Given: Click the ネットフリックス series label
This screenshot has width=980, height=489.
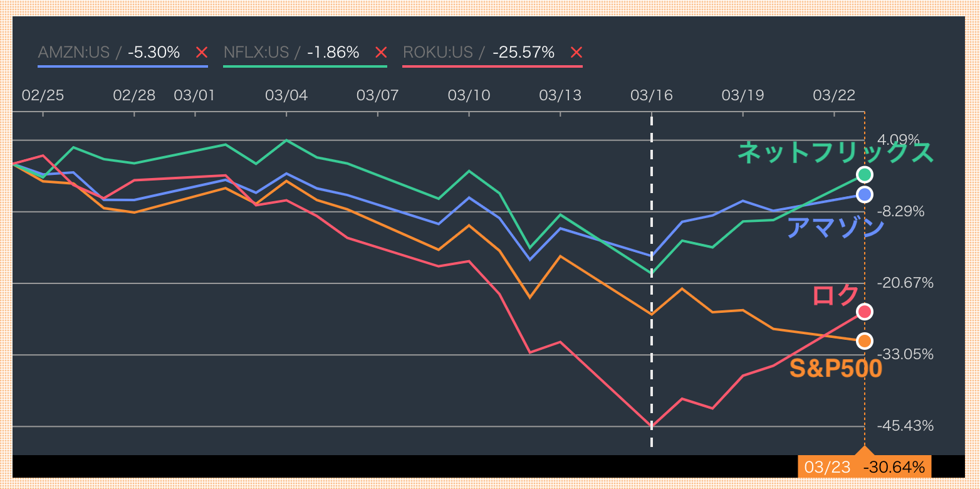Looking at the screenshot, I should pyautogui.click(x=835, y=152).
